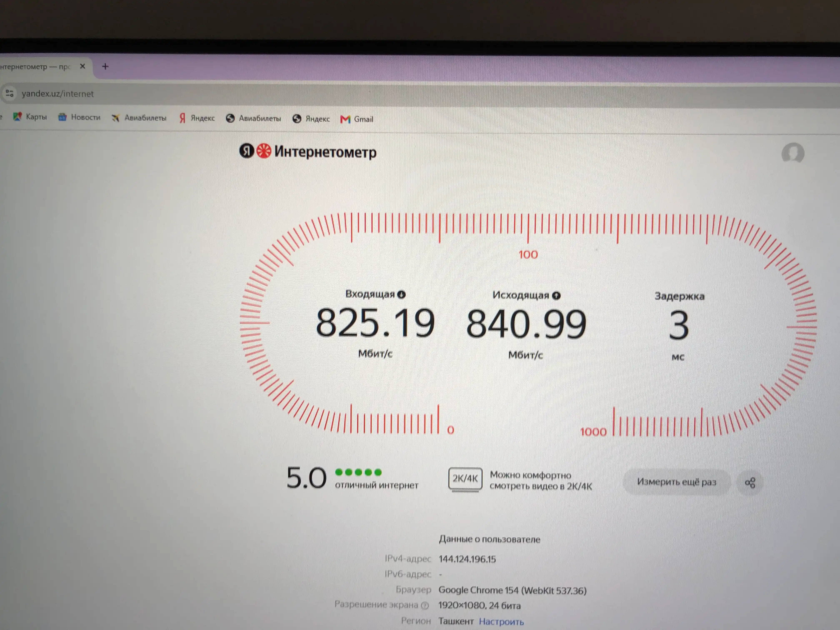The width and height of the screenshot is (840, 630).
Task: Click the share results icon
Action: click(750, 483)
